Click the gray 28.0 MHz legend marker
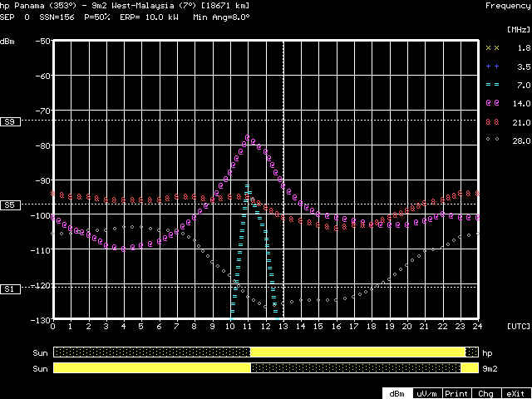The image size is (532, 399). pos(492,139)
